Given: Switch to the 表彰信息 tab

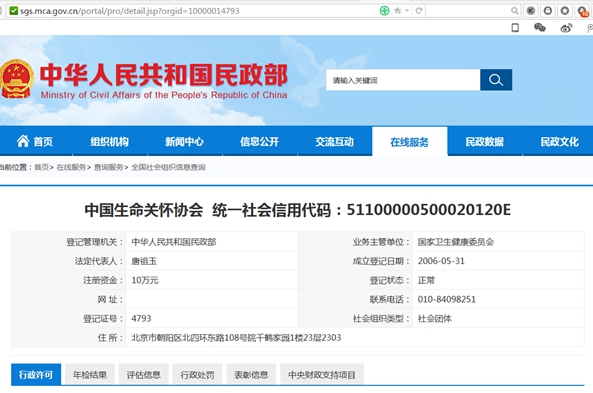Looking at the screenshot, I should [251, 374].
